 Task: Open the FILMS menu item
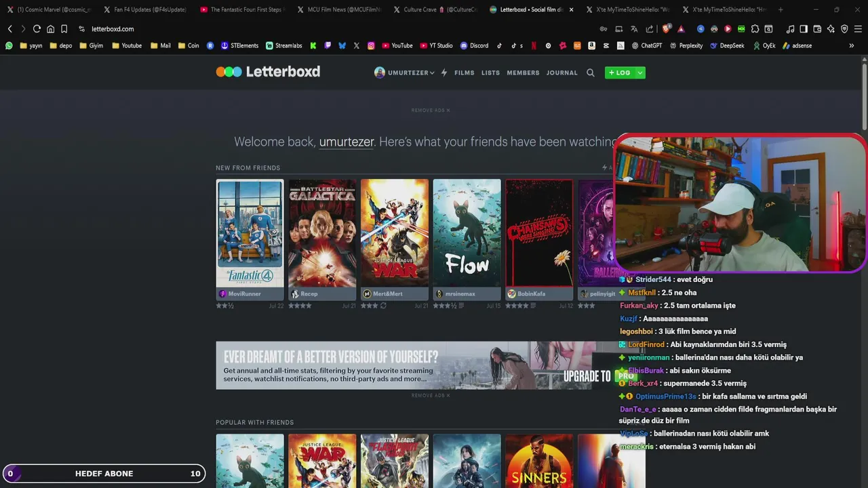pyautogui.click(x=465, y=73)
